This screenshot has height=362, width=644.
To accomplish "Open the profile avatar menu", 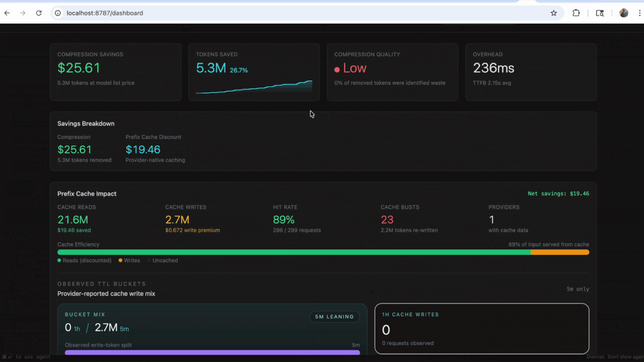I will click(624, 13).
